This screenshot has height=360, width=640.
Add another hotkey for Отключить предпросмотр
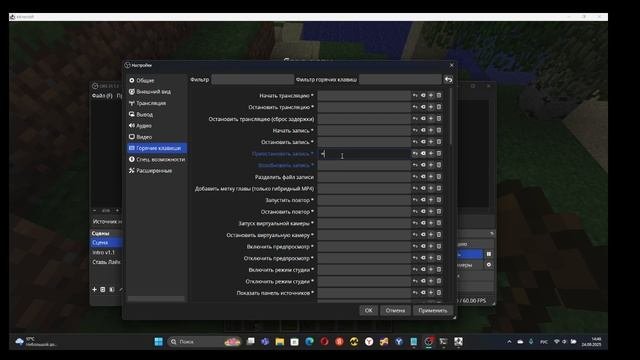pyautogui.click(x=431, y=258)
